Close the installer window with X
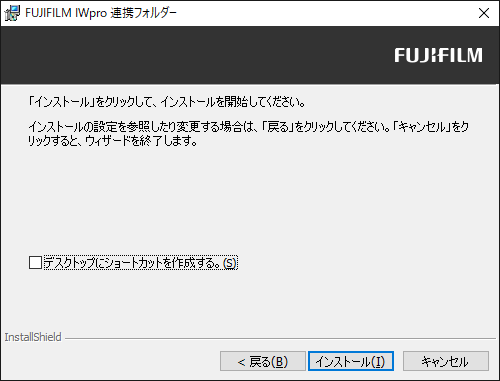This screenshot has width=500, height=381. click(484, 13)
